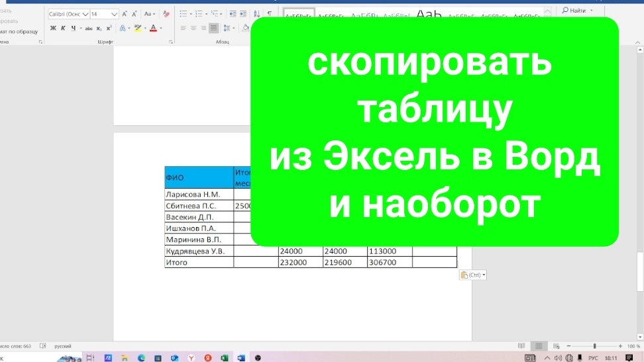
Task: Open highlight color dropdown arrow
Action: click(145, 28)
